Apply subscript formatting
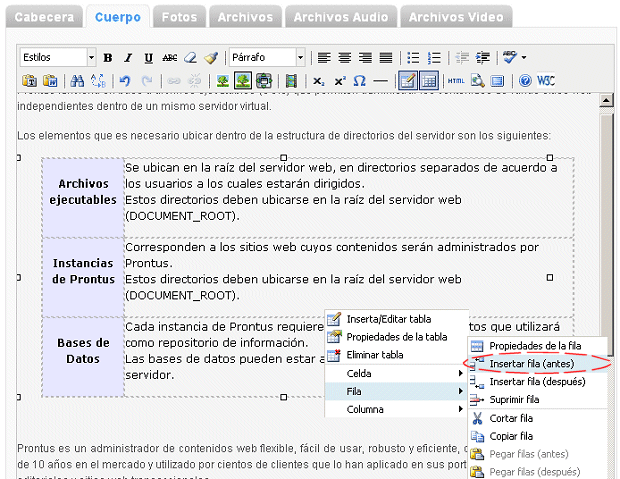Image resolution: width=620 pixels, height=479 pixels. 319,81
